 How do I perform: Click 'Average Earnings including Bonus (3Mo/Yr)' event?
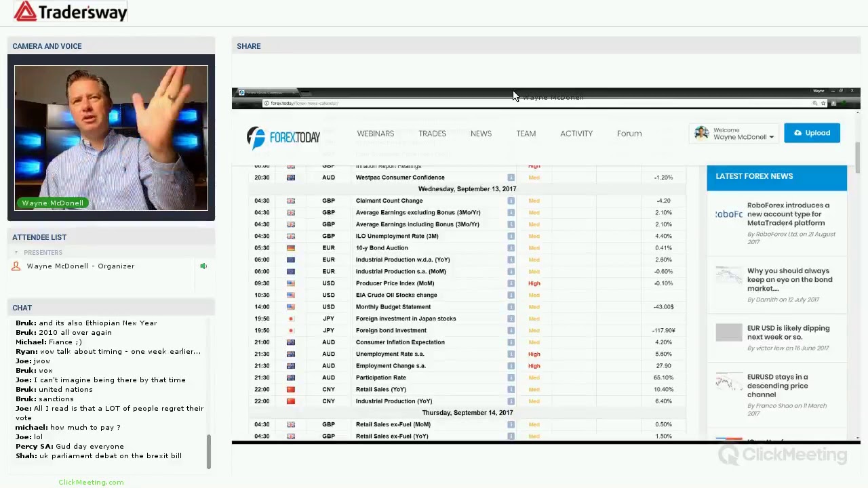418,224
